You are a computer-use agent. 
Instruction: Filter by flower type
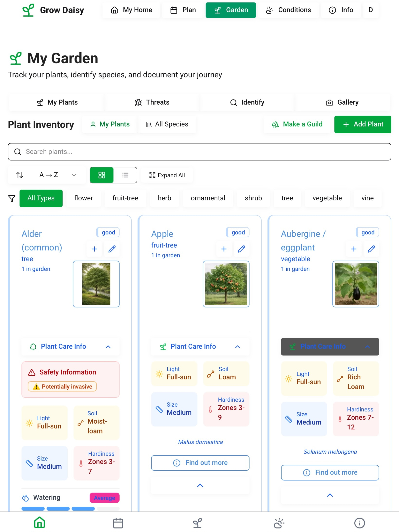[x=84, y=198]
